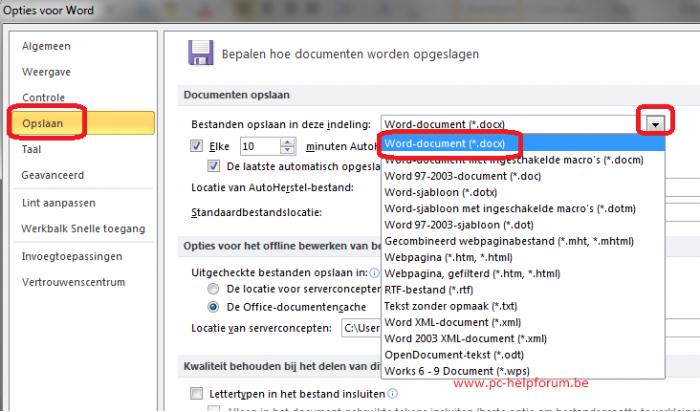
Task: Enable Lettertypen in het bestand insluiten
Action: [196, 393]
